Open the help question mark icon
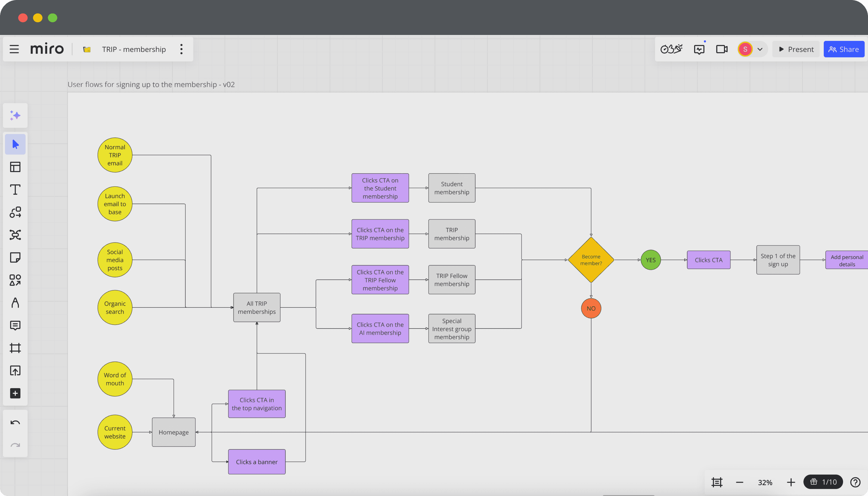The image size is (868, 496). click(855, 482)
